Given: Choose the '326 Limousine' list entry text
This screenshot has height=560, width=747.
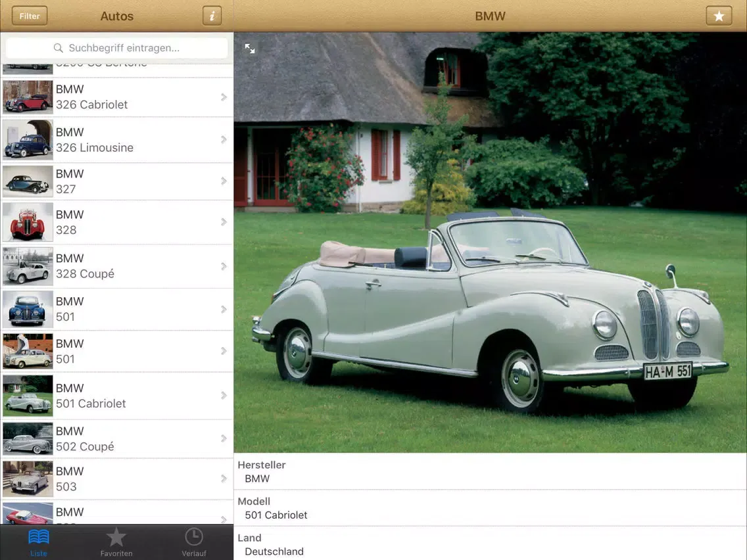Looking at the screenshot, I should [x=94, y=148].
